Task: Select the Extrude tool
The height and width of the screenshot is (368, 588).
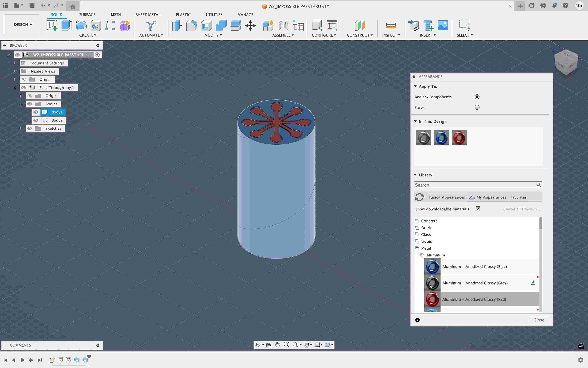Action: pyautogui.click(x=66, y=26)
